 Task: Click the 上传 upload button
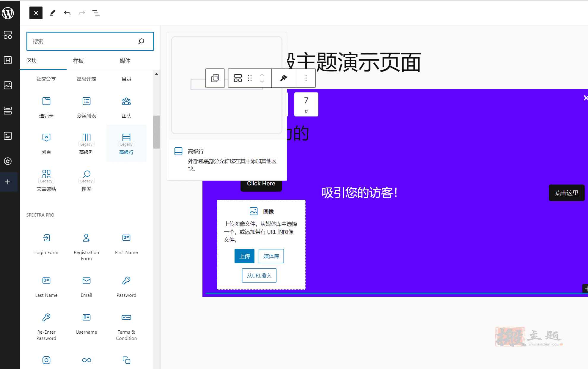tap(245, 256)
